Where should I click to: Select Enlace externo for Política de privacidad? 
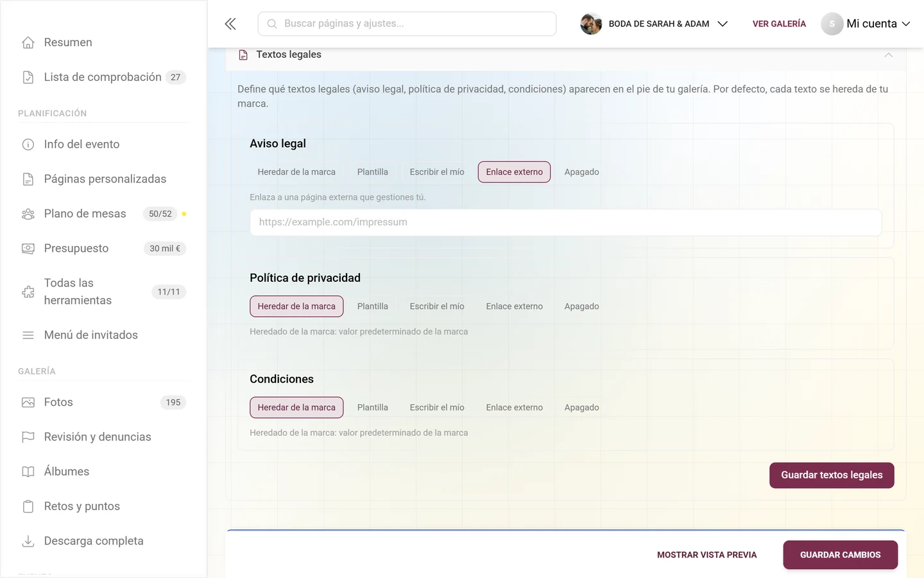515,306
